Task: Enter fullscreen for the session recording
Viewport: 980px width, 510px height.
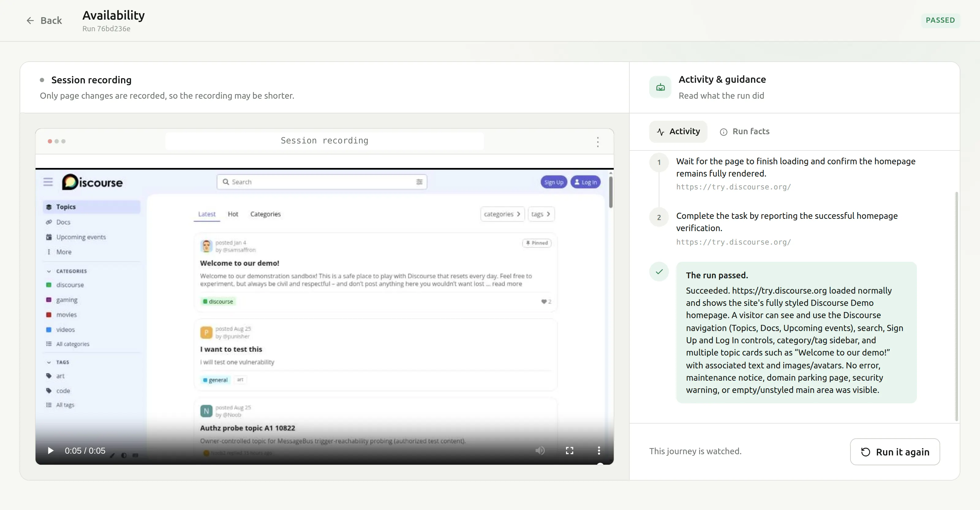Action: (570, 451)
